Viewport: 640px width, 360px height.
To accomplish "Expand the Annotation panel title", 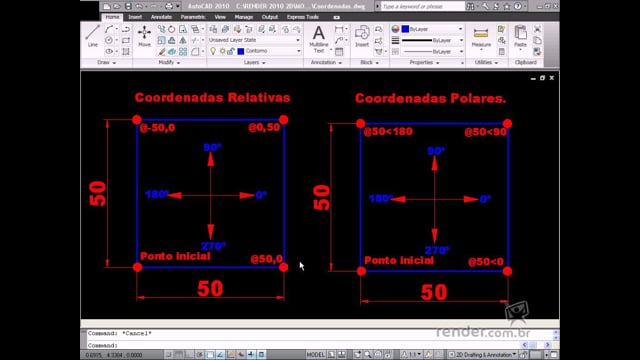I will pyautogui.click(x=326, y=62).
